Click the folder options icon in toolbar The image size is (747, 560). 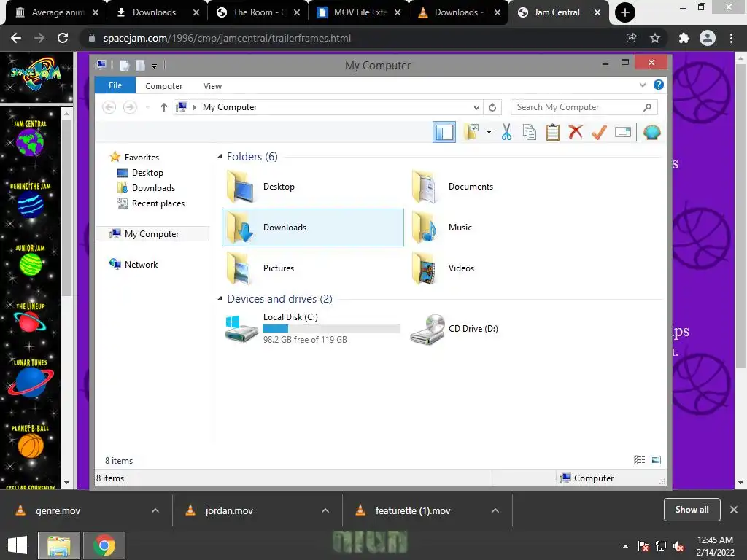(x=472, y=132)
